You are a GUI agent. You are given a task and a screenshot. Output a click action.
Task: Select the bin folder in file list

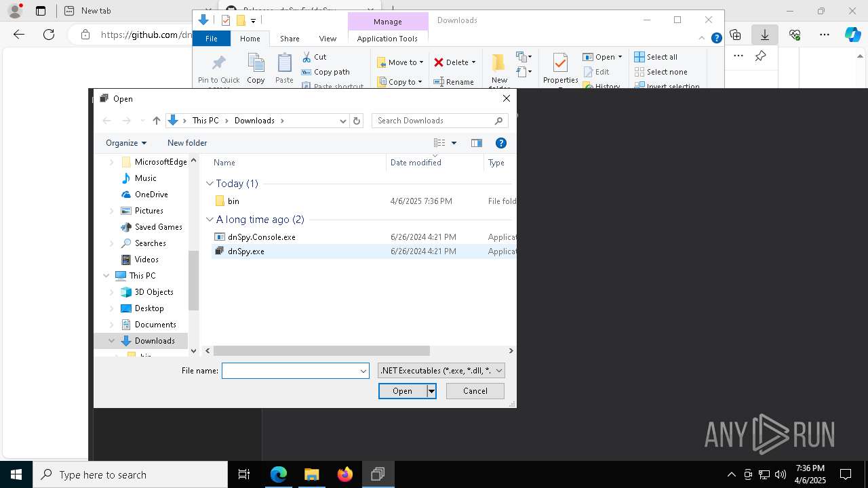click(233, 201)
